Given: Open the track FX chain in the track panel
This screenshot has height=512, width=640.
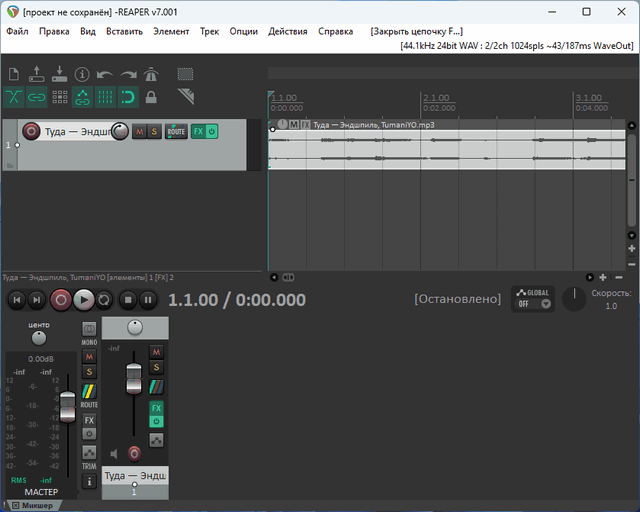Looking at the screenshot, I should 198,131.
